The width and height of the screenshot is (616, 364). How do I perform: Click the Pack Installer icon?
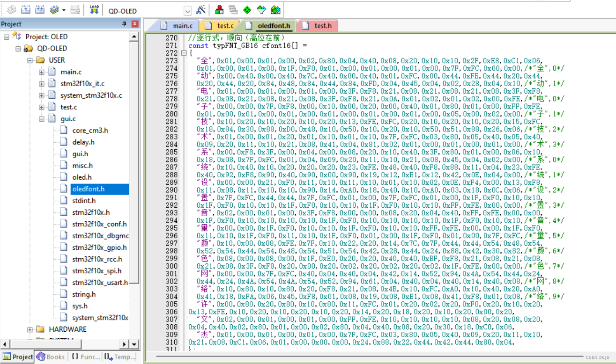point(275,10)
